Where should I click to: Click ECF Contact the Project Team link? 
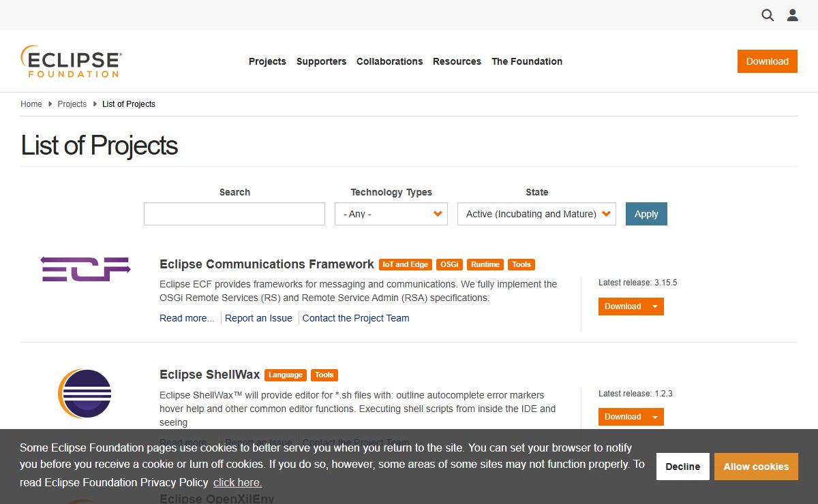[x=356, y=318]
